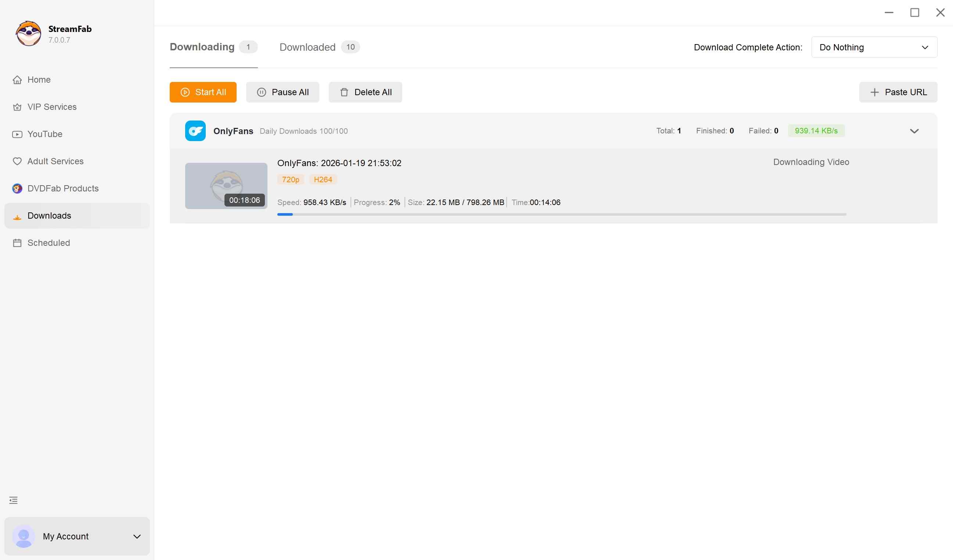953x560 pixels.
Task: Click the Home house icon in sidebar
Action: tap(17, 80)
